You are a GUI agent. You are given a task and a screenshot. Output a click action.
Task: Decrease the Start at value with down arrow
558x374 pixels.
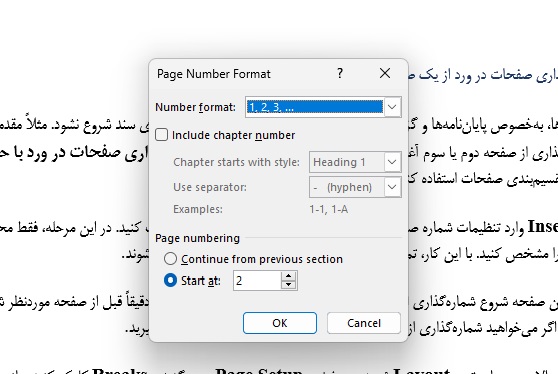point(289,285)
